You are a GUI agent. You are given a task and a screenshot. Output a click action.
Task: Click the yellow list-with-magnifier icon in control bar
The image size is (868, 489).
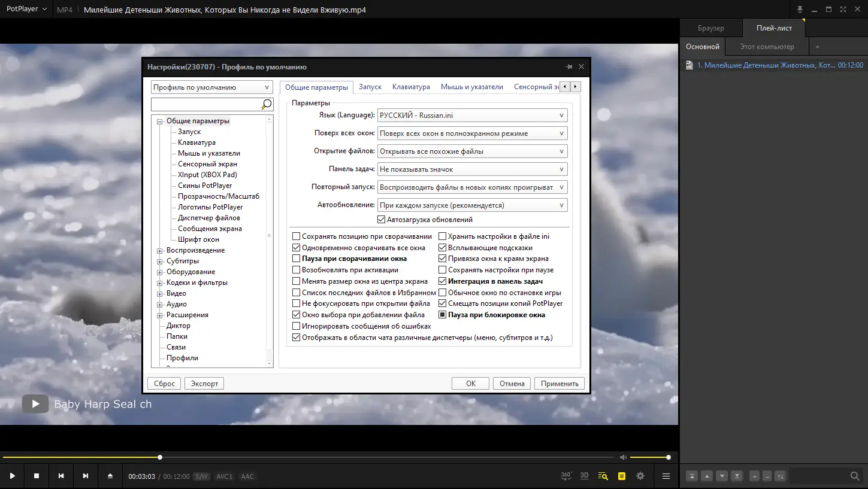[603, 476]
